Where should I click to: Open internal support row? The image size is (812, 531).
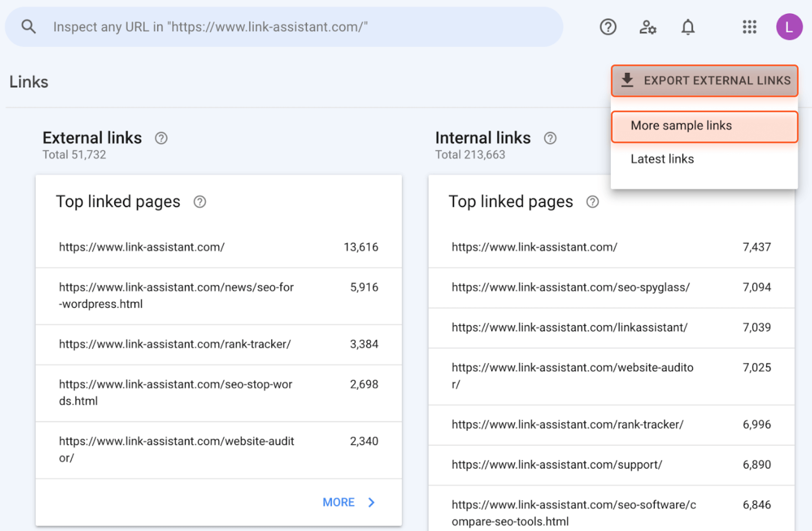click(x=611, y=465)
